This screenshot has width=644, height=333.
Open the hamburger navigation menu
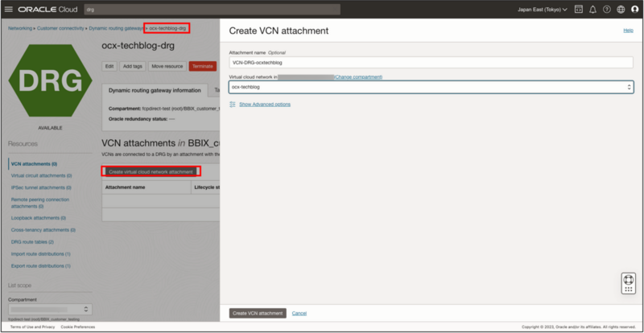(9, 9)
